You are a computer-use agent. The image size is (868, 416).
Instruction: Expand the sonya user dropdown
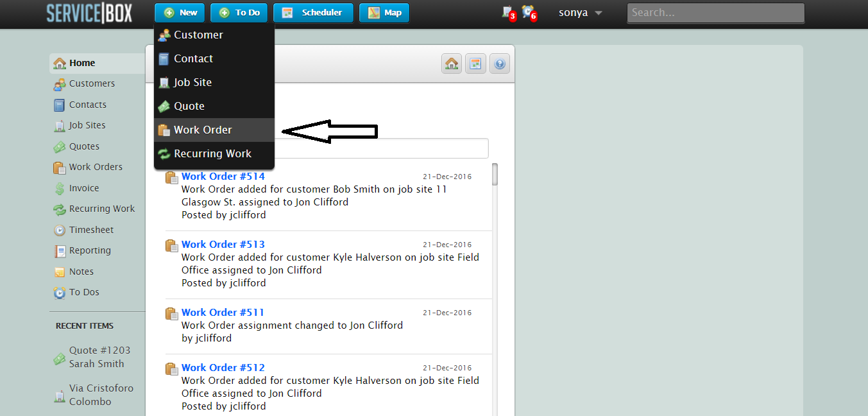(580, 13)
